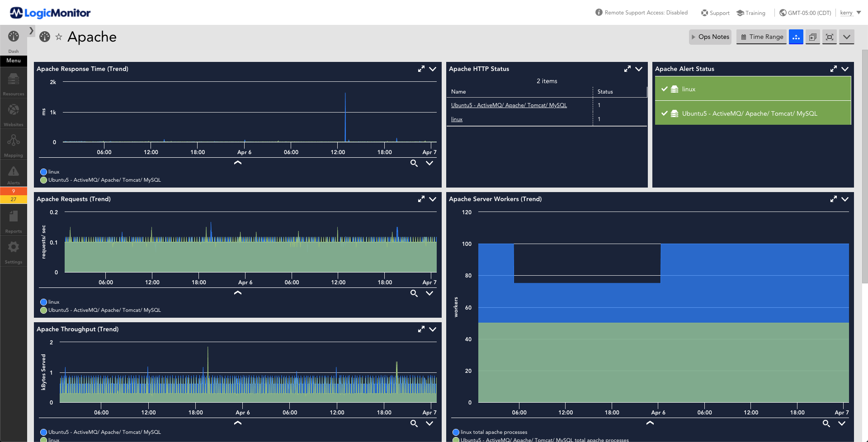Click the Ops Notes button
The height and width of the screenshot is (442, 868).
point(710,37)
